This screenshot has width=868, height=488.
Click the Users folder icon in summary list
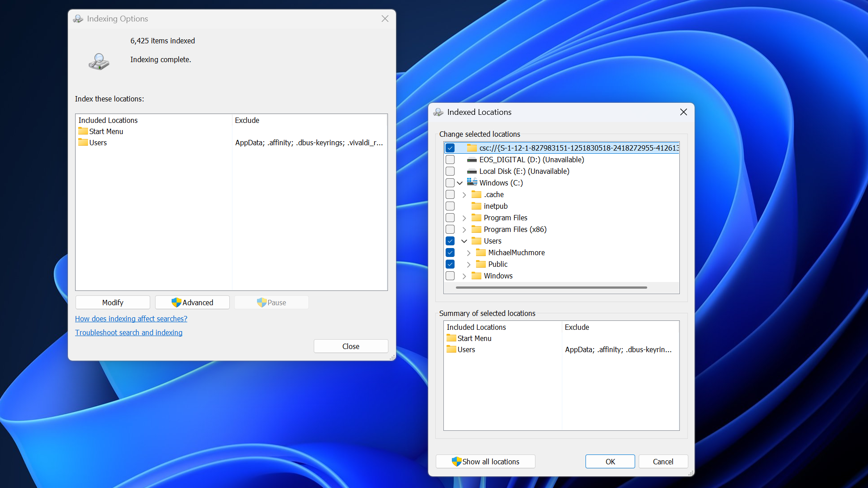pyautogui.click(x=451, y=349)
